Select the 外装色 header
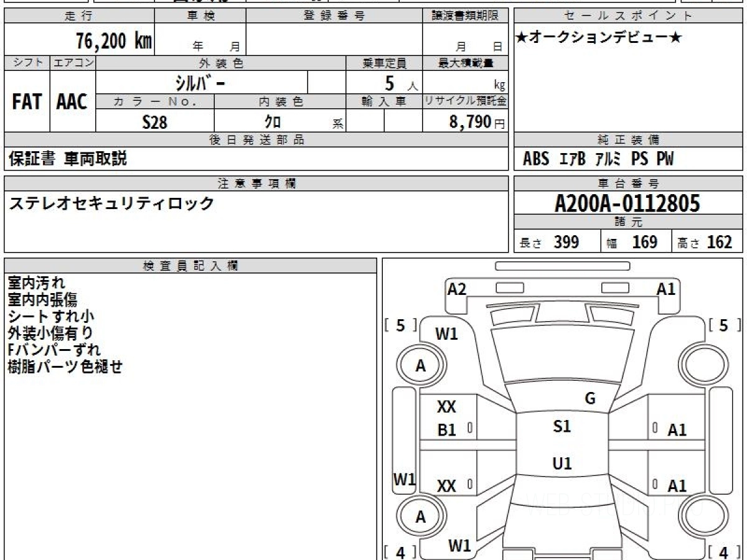 [x=221, y=63]
